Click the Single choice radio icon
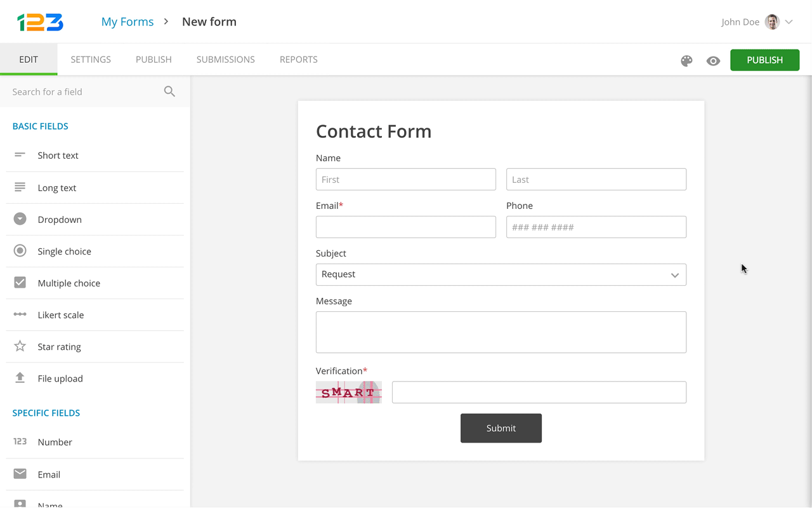The width and height of the screenshot is (812, 508). [20, 251]
